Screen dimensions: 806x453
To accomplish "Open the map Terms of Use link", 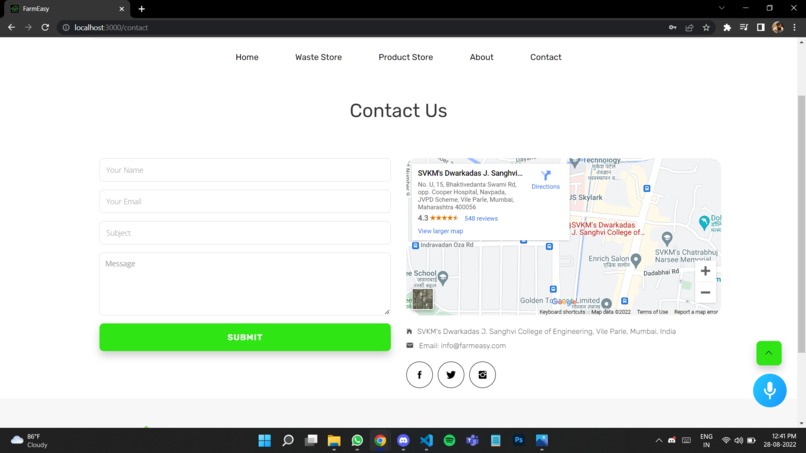I will point(652,312).
